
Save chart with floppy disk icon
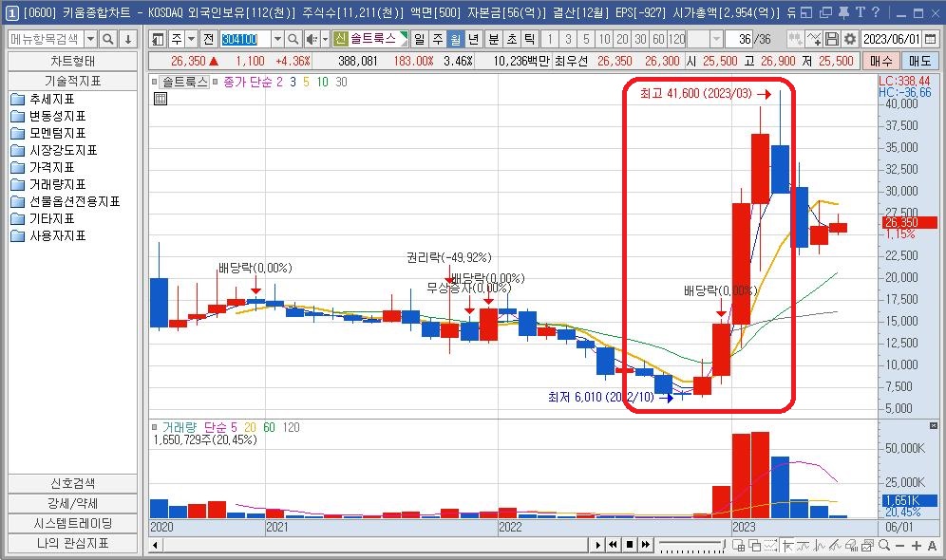832,39
